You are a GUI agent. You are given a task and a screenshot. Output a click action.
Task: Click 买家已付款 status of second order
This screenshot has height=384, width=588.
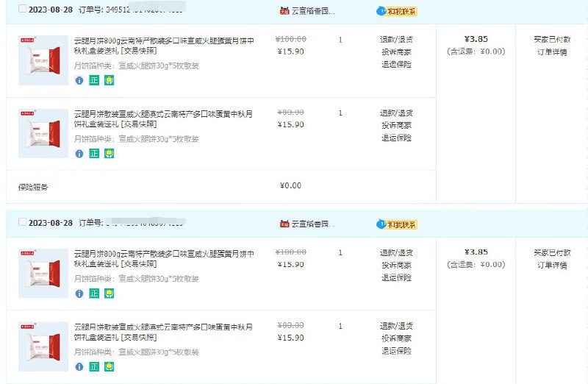(x=552, y=252)
